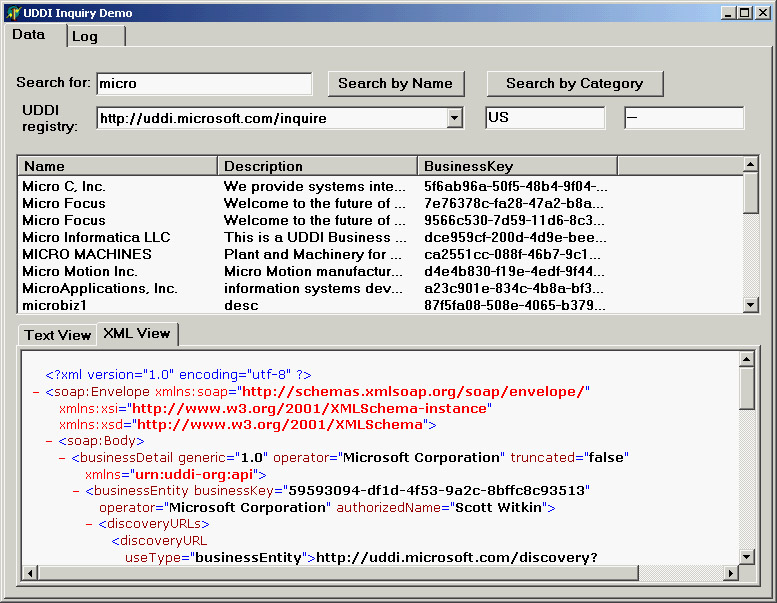This screenshot has height=603, width=777.
Task: Select the Micro C, Inc. row
Action: point(64,186)
